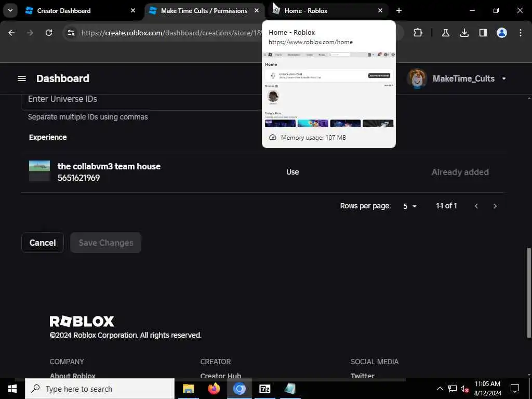Launch Firefox from the taskbar
The width and height of the screenshot is (532, 399).
(x=214, y=389)
